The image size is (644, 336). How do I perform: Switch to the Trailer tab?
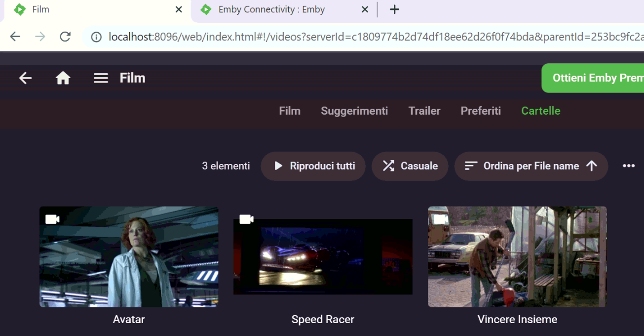click(x=424, y=111)
